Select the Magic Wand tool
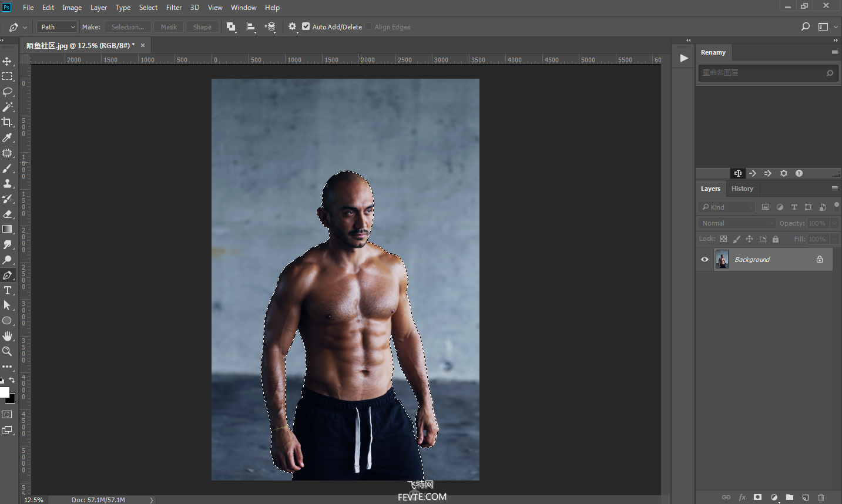 [7, 107]
